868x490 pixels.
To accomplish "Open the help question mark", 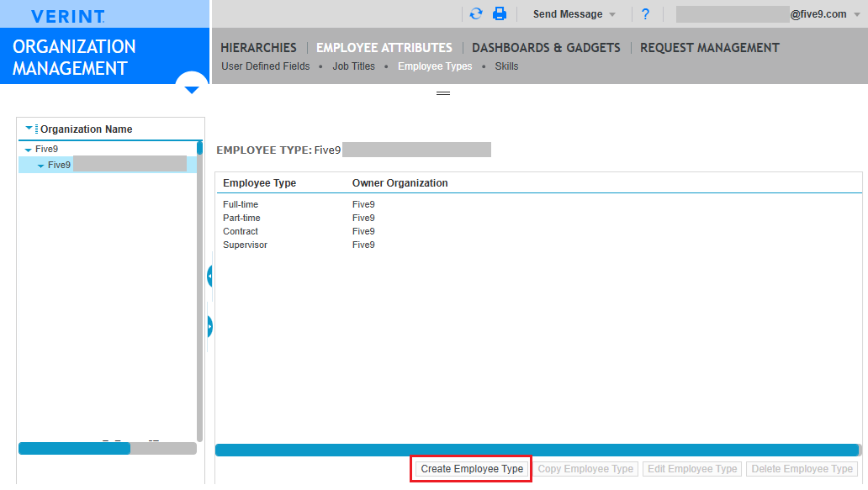I will click(x=645, y=13).
